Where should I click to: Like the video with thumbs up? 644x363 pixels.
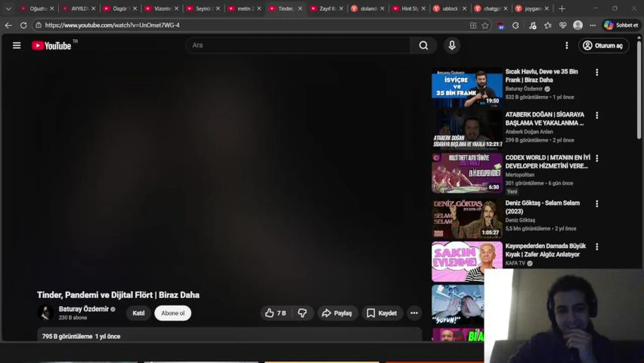click(276, 313)
